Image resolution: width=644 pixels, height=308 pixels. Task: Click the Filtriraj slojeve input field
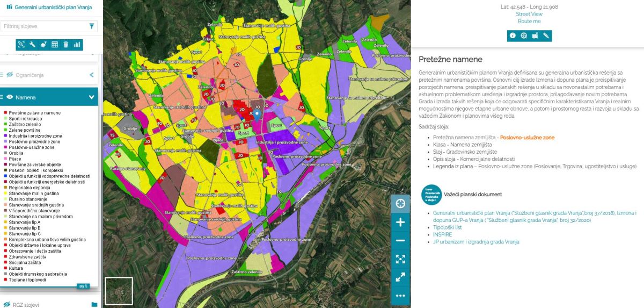coord(43,26)
